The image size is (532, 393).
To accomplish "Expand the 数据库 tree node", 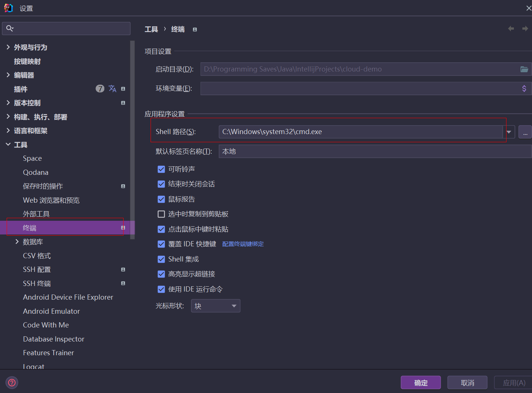I will (x=17, y=242).
